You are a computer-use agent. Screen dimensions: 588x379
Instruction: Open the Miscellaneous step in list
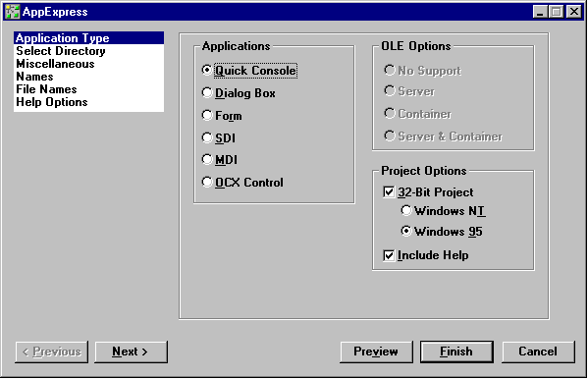click(x=89, y=64)
